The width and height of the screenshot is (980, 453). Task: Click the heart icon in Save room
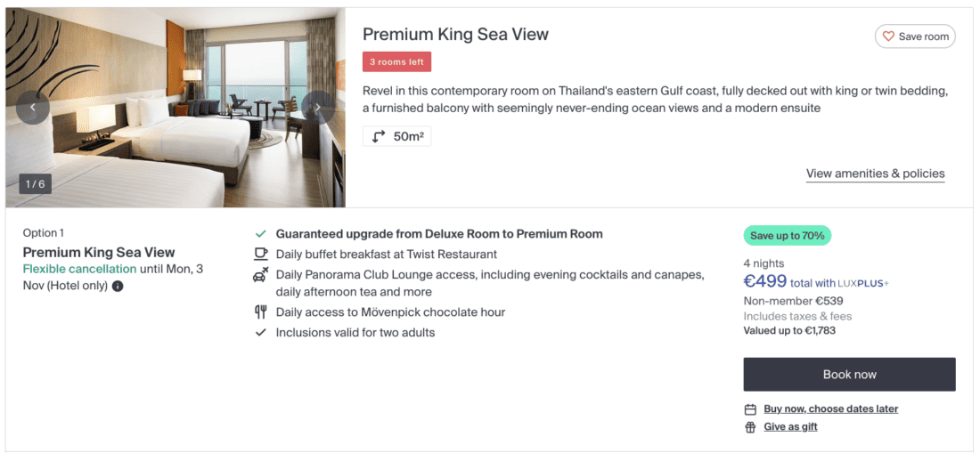point(888,36)
